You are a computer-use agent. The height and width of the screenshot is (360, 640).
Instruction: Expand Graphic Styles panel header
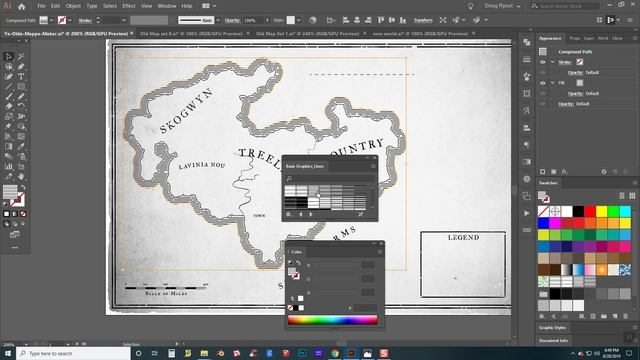(552, 328)
